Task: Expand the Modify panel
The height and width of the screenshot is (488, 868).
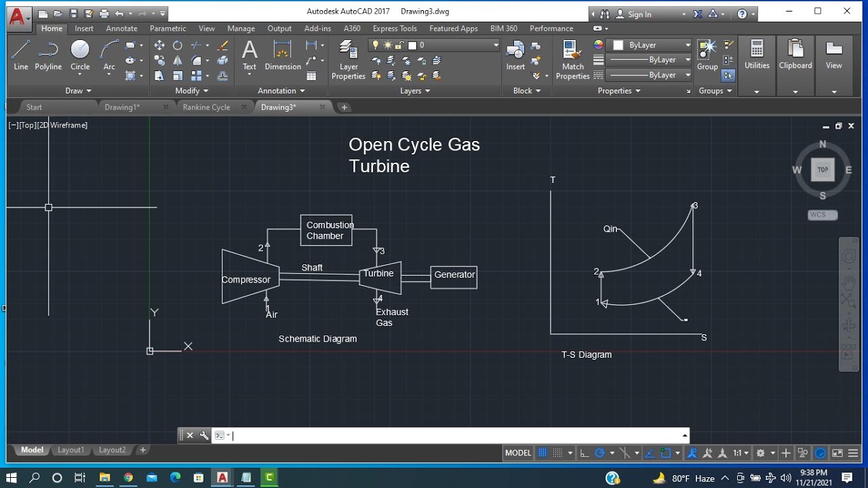Action: click(192, 91)
